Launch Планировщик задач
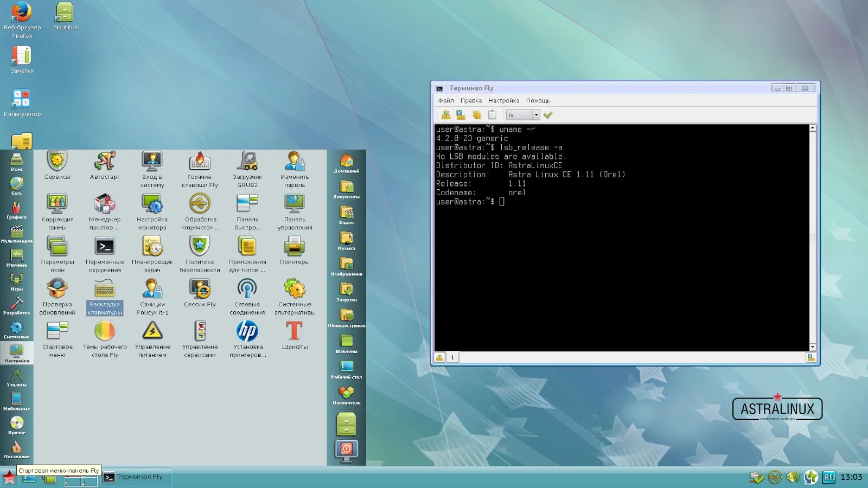The image size is (868, 488). (152, 254)
